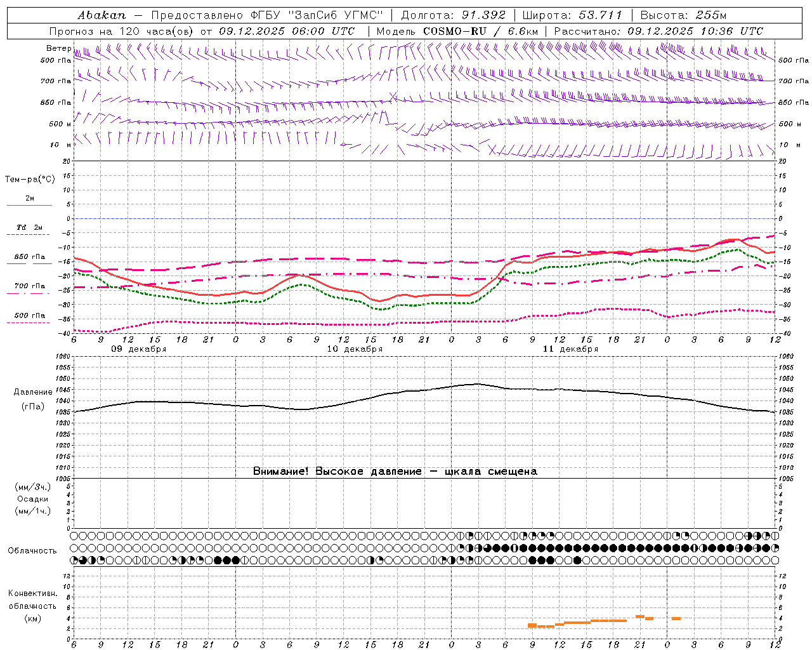Click the (гПа) unit label under Давление
The width and height of the screenshot is (812, 650).
pos(33,407)
